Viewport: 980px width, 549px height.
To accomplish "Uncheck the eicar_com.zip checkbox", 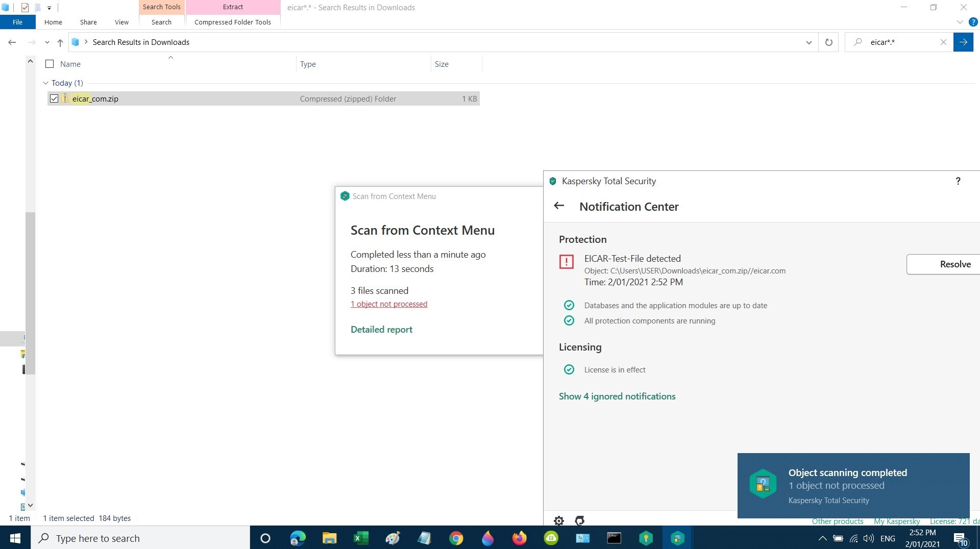I will [x=54, y=98].
